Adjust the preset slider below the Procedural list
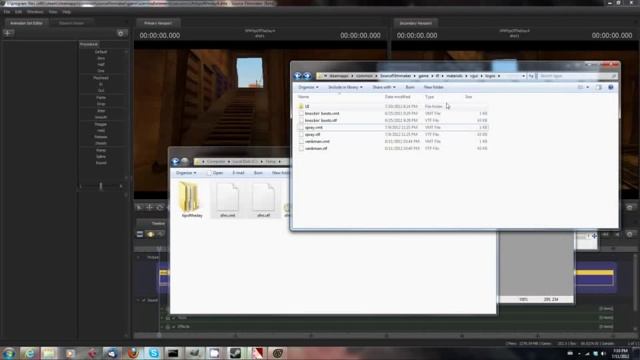 tap(101, 186)
